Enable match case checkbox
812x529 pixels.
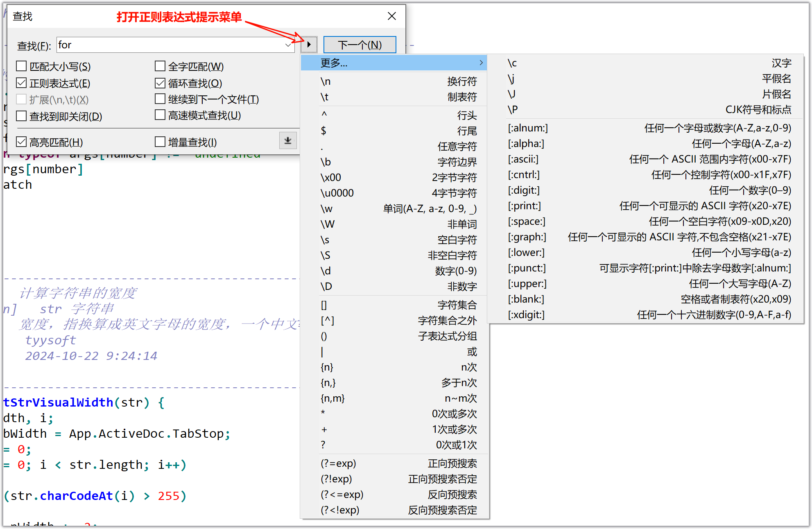(21, 66)
